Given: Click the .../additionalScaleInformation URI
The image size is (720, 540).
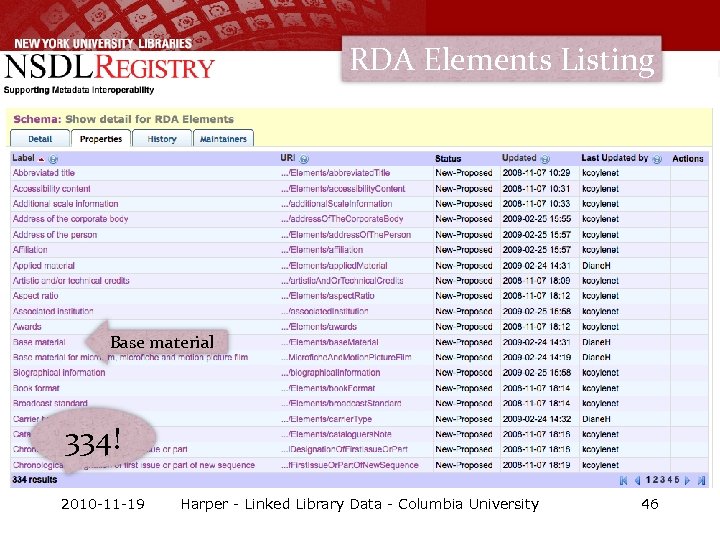Looking at the screenshot, I should pyautogui.click(x=337, y=204).
